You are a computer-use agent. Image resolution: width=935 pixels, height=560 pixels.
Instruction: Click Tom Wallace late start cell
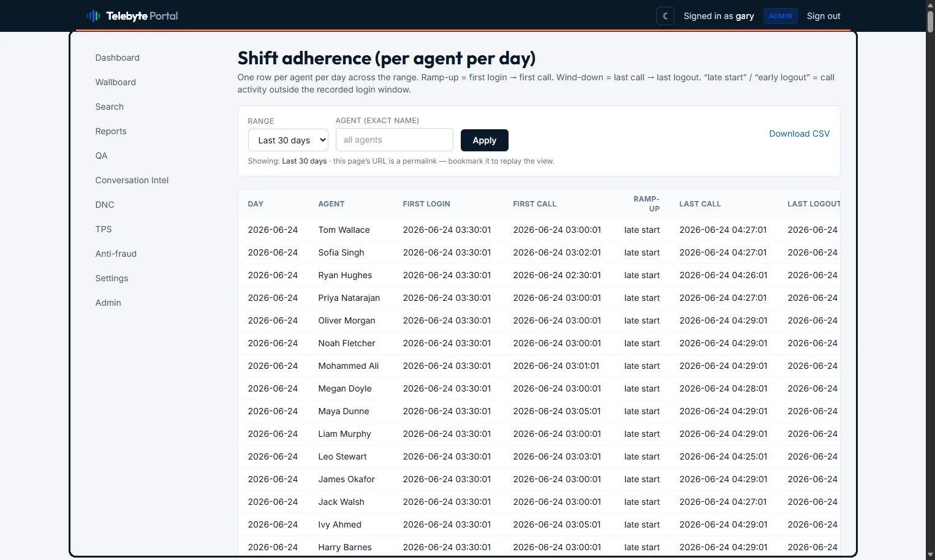point(642,230)
